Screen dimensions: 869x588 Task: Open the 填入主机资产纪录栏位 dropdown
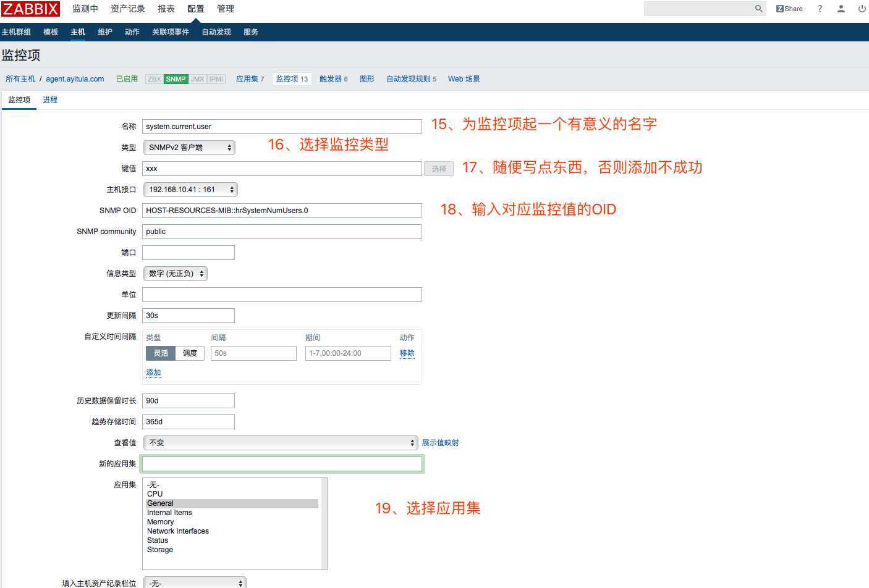(195, 582)
